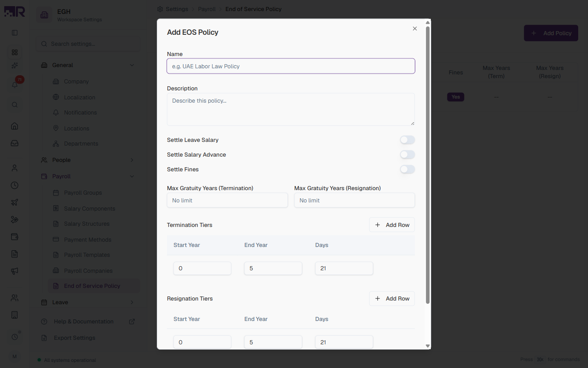Click Termination Tiers End Year field
The image size is (588, 368).
pyautogui.click(x=273, y=268)
